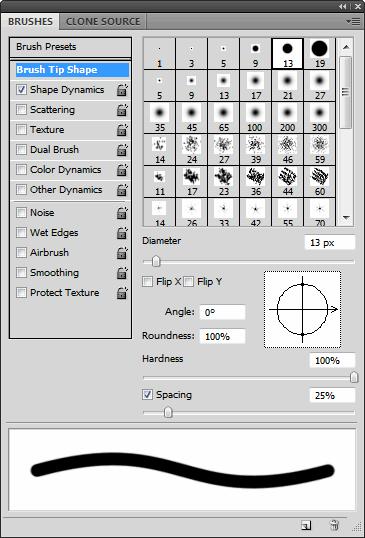Enable the Smoothing checkbox
Viewport: 365px width, 538px height.
click(21, 273)
